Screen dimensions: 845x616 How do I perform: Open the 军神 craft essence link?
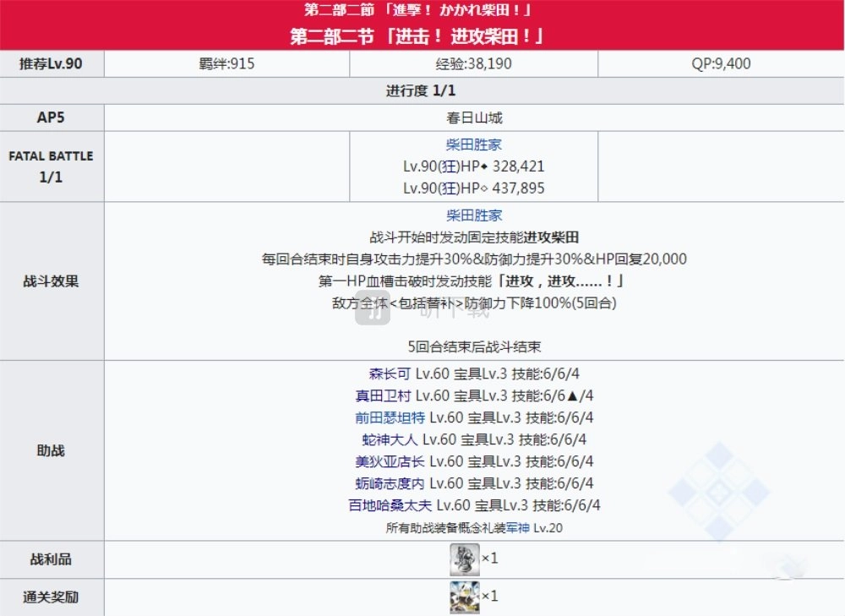point(518,527)
